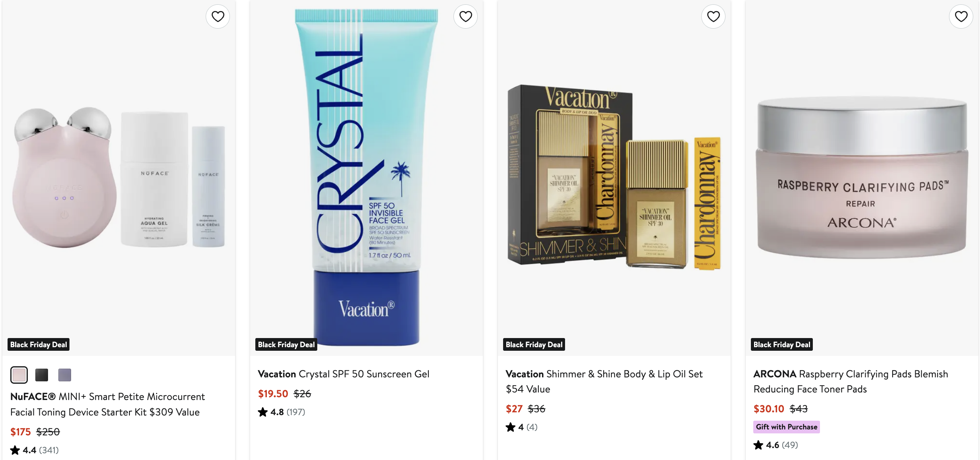Pick the purple NuFACE color swatch
Image resolution: width=980 pixels, height=460 pixels.
65,375
